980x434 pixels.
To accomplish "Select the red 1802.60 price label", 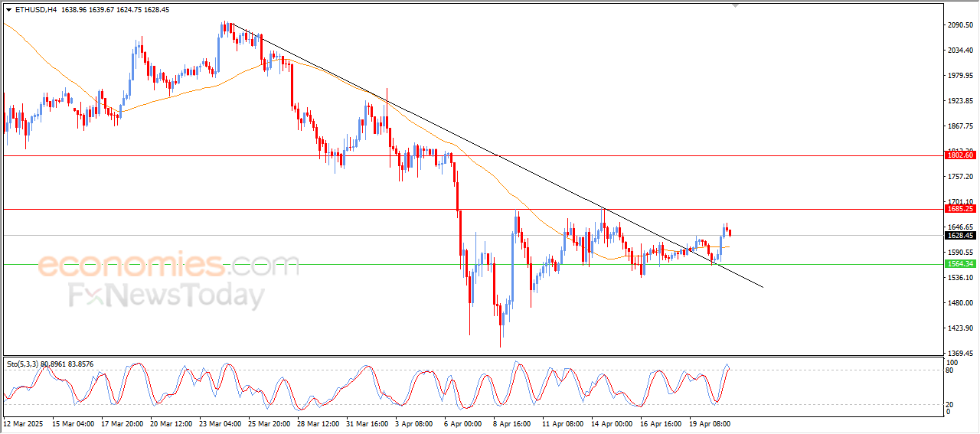I will tap(960, 155).
